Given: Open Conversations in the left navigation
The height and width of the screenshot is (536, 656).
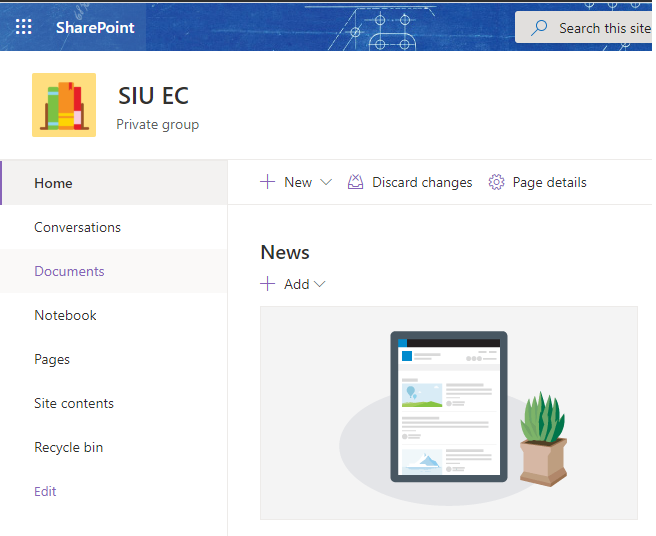Looking at the screenshot, I should pyautogui.click(x=114, y=227).
